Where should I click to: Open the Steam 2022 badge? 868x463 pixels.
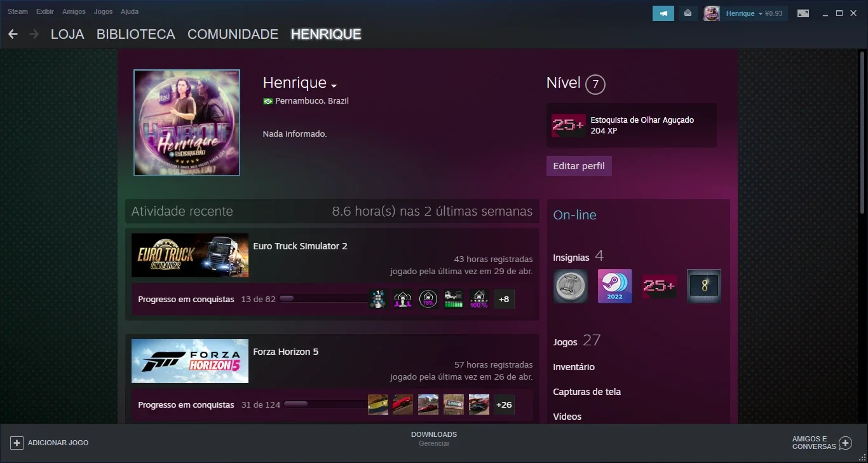tap(615, 286)
